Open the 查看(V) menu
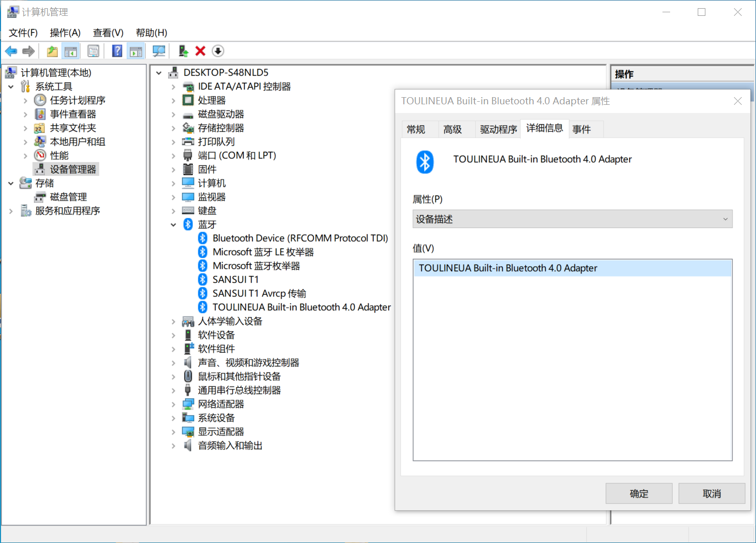 click(x=108, y=33)
